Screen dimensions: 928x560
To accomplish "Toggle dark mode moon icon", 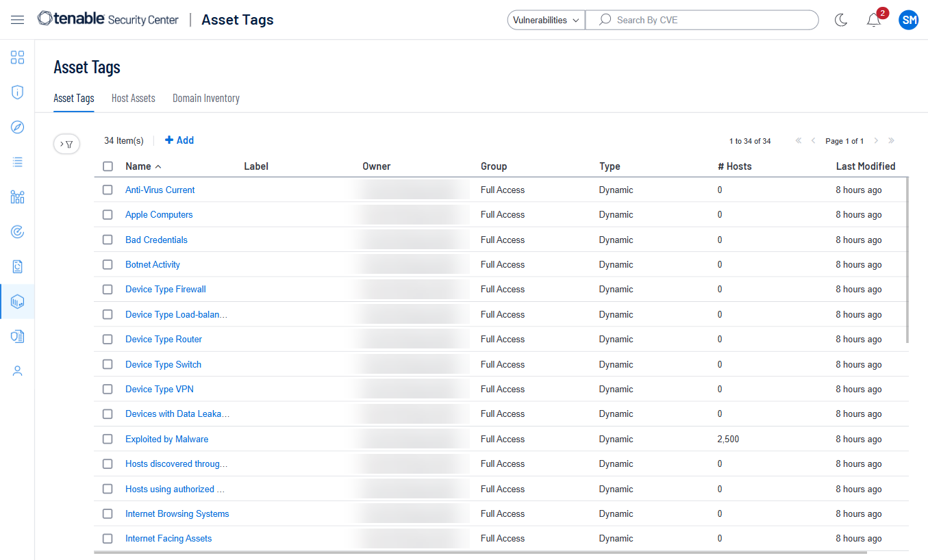I will click(841, 20).
